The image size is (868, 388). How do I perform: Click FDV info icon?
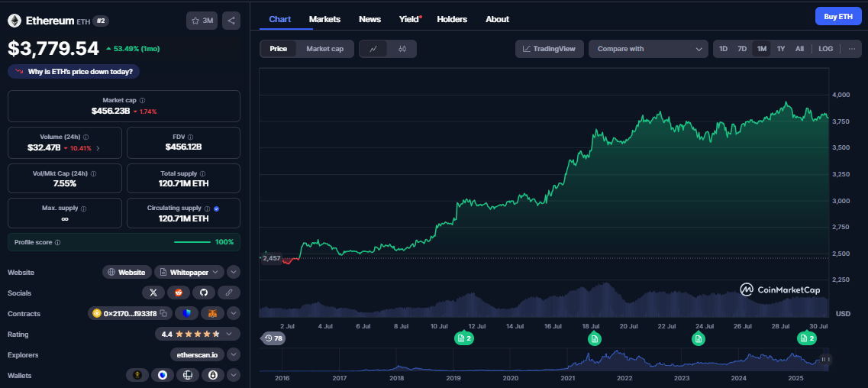pos(191,137)
